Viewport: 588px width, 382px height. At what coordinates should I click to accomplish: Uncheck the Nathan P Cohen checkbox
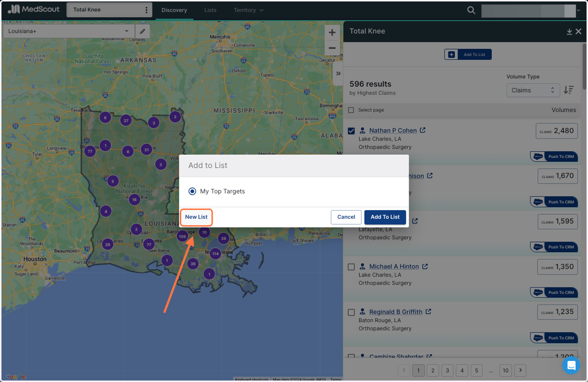click(x=351, y=131)
